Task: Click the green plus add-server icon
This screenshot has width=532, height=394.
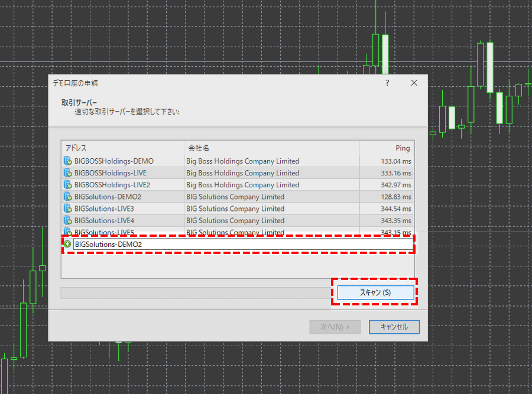Action: [67, 244]
